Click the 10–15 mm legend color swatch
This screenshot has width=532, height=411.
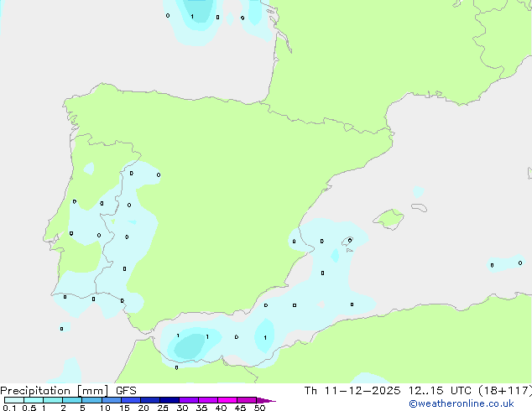(112, 400)
